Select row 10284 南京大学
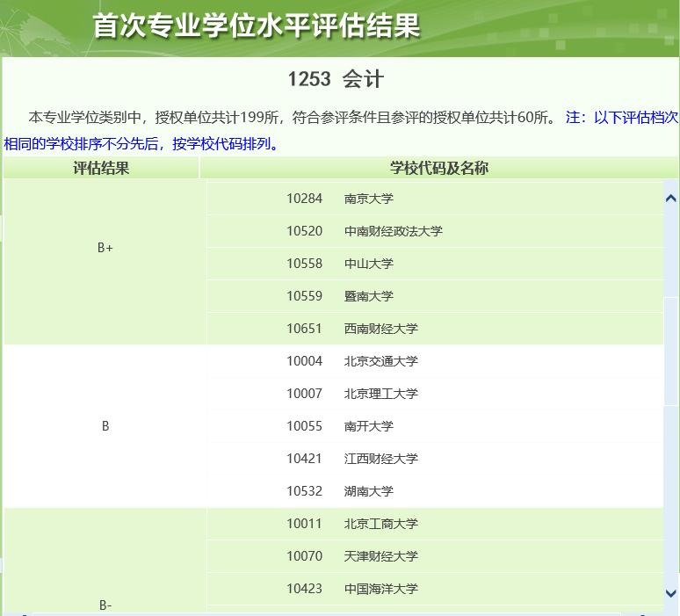 (x=435, y=199)
